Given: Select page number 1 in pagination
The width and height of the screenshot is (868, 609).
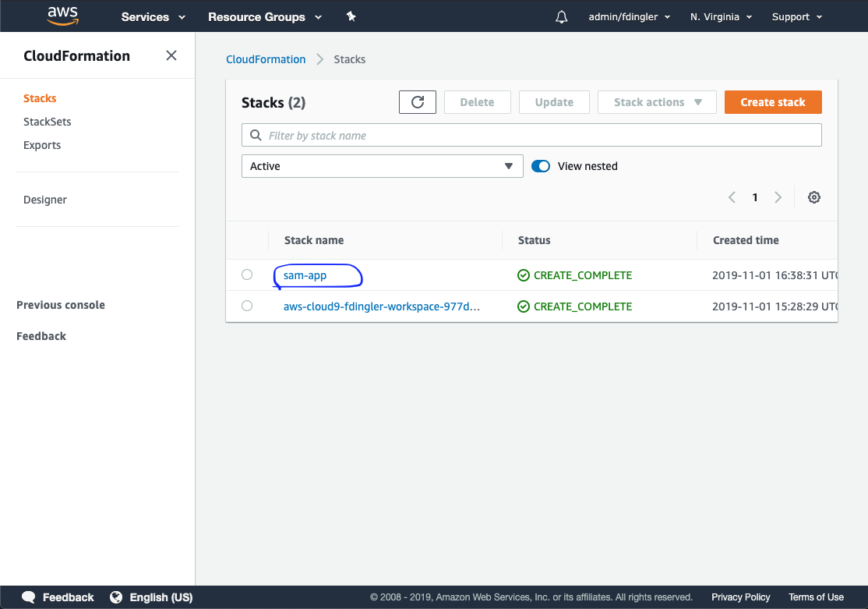Looking at the screenshot, I should (755, 197).
